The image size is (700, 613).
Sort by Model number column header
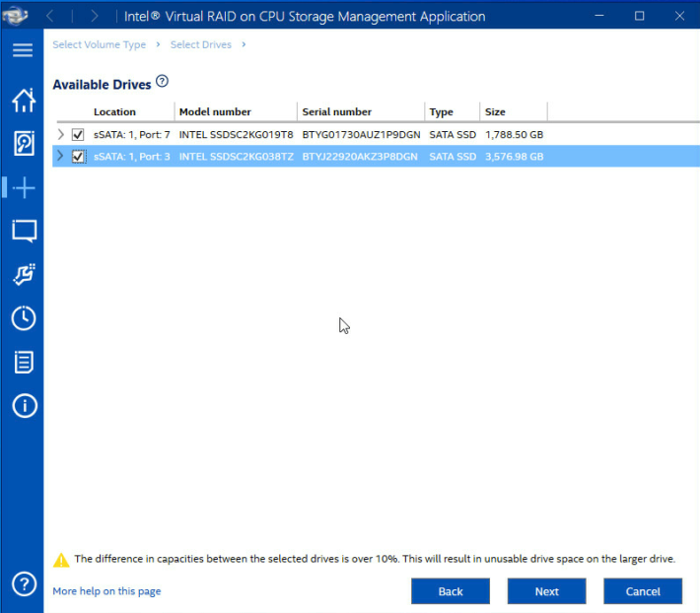[215, 112]
